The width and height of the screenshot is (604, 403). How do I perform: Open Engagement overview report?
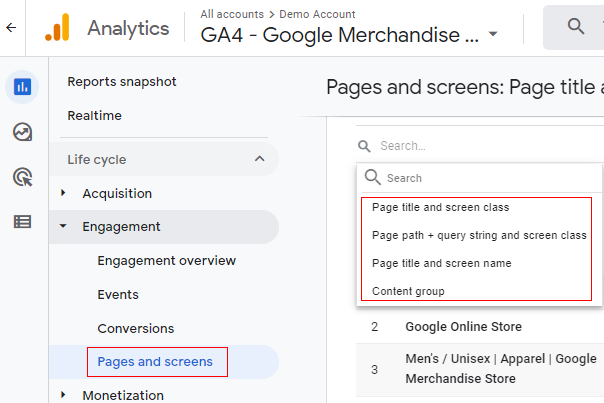point(166,261)
